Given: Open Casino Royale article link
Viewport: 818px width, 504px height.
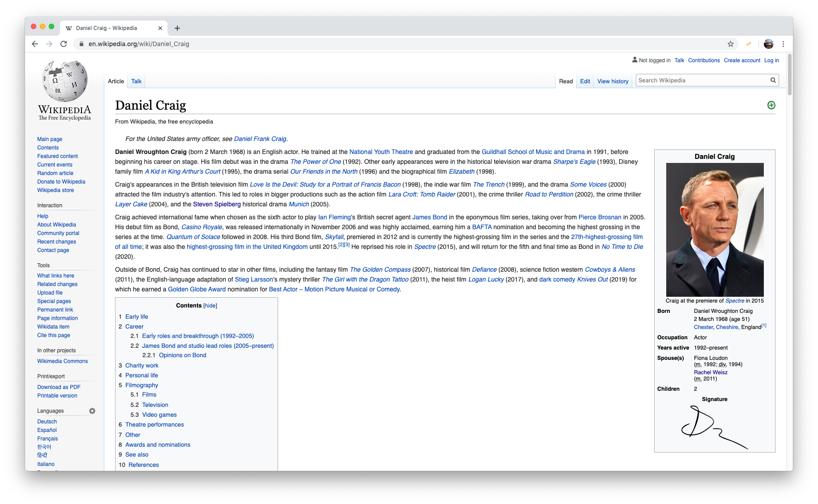Looking at the screenshot, I should click(x=201, y=227).
